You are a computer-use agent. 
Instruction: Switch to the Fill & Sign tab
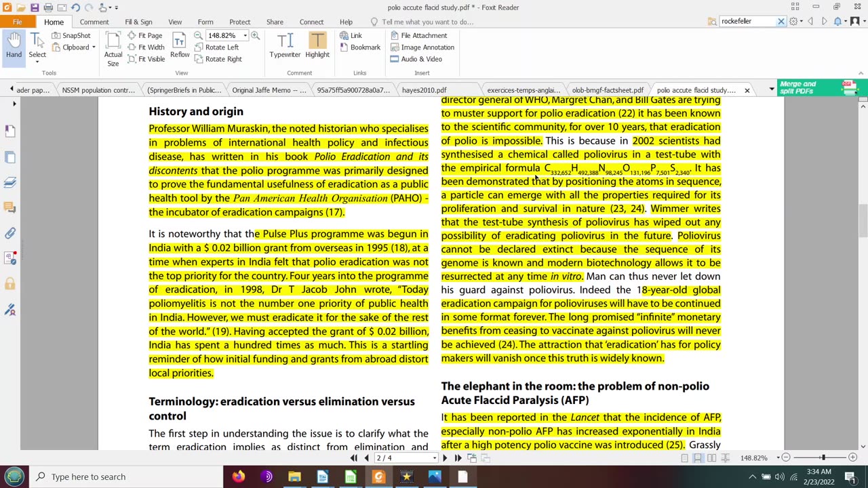pyautogui.click(x=138, y=22)
